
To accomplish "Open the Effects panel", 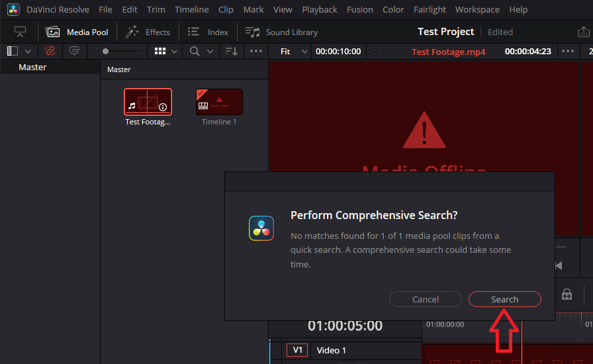I will 148,32.
